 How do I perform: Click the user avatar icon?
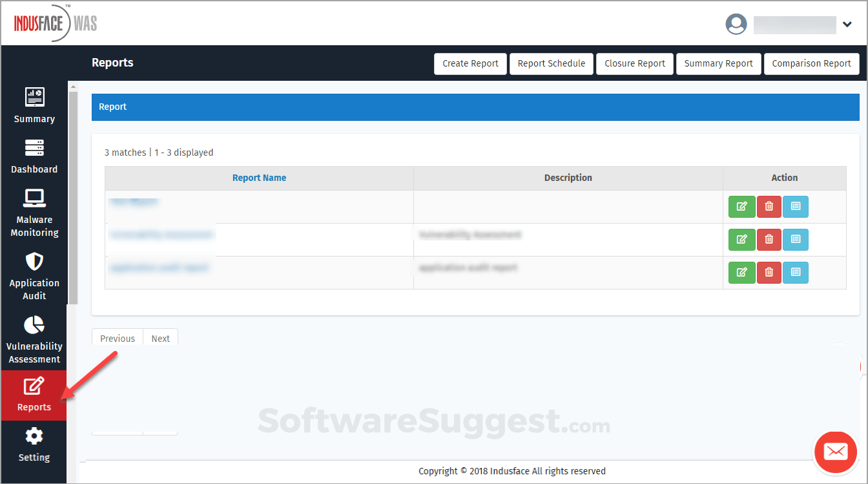pyautogui.click(x=736, y=25)
